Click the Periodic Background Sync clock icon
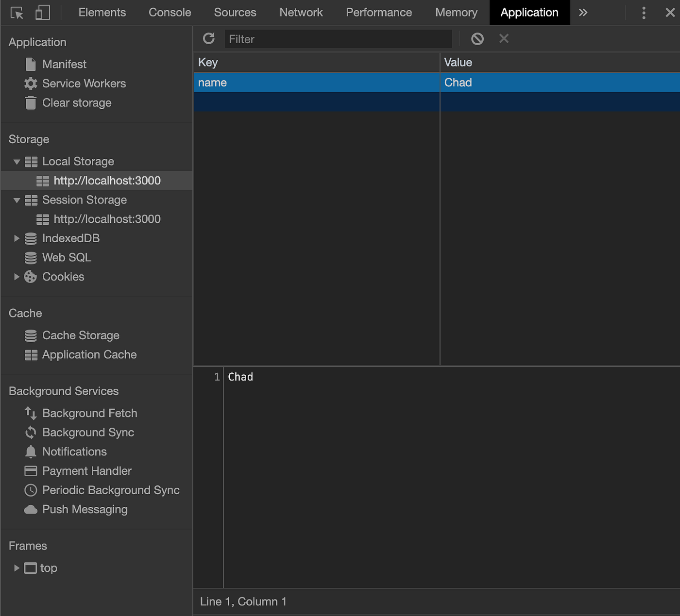 [31, 490]
